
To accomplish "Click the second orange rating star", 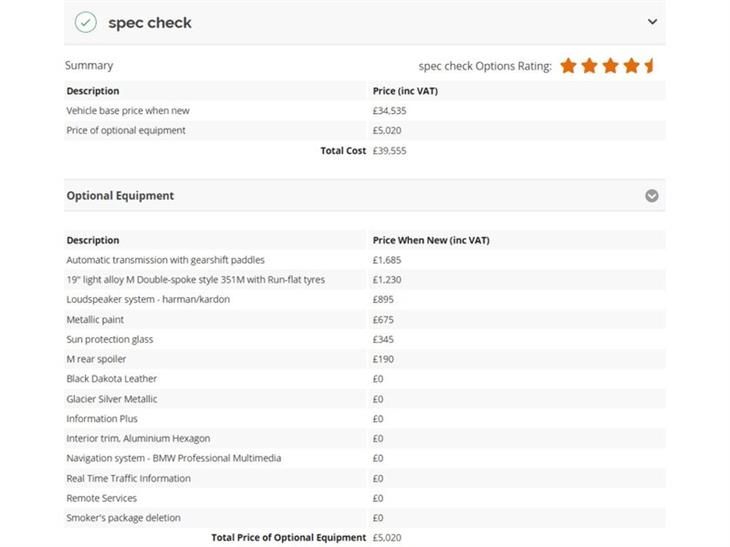I will click(589, 66).
